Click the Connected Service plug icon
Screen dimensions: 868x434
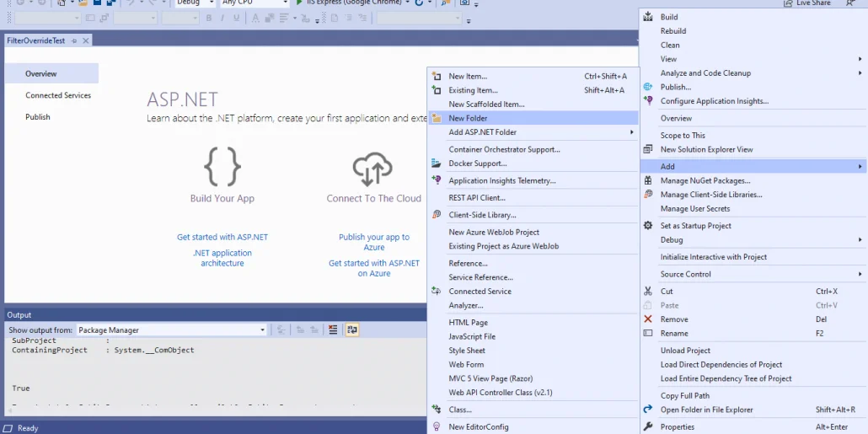click(x=437, y=292)
